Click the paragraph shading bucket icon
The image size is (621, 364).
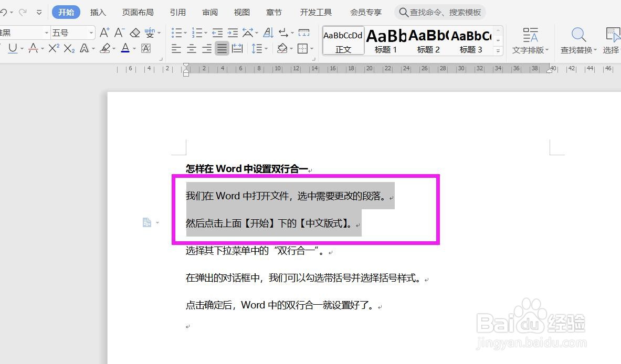282,49
